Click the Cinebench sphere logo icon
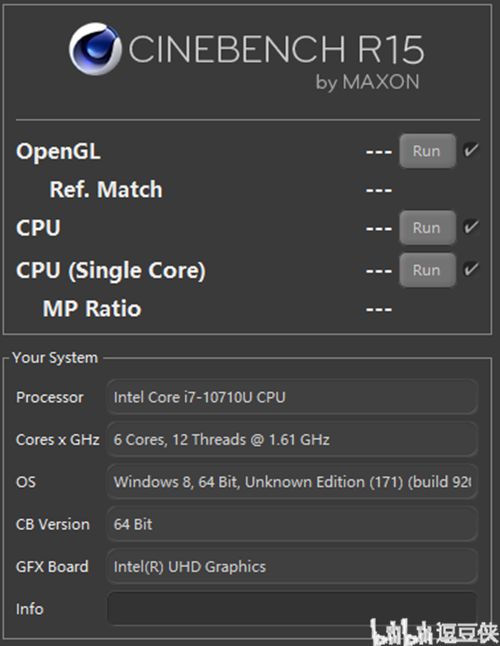The width and height of the screenshot is (500, 646). coord(95,49)
